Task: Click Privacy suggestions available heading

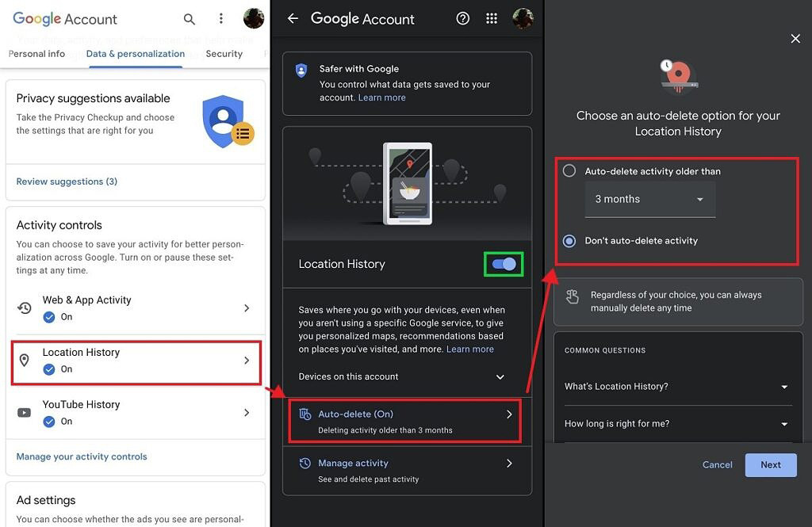Action: (94, 98)
